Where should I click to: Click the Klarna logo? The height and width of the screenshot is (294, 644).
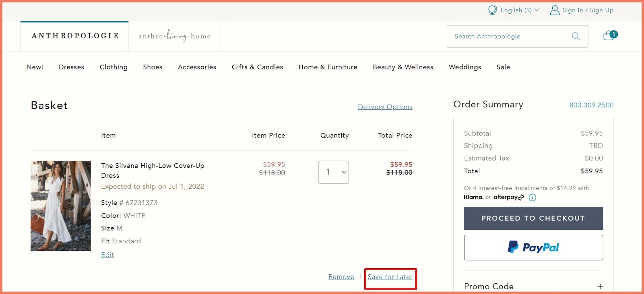click(473, 197)
